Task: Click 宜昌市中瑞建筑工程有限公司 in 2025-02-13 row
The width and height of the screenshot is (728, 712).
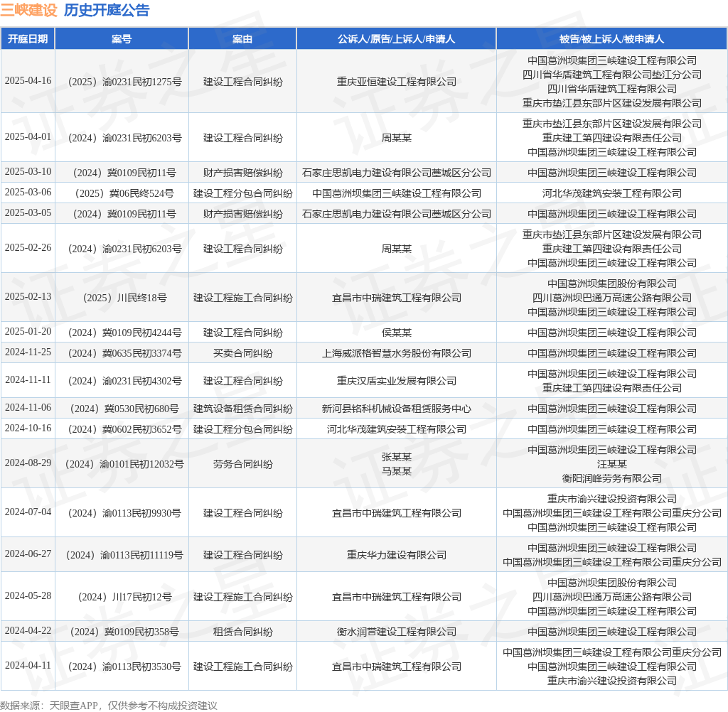Action: (397, 298)
